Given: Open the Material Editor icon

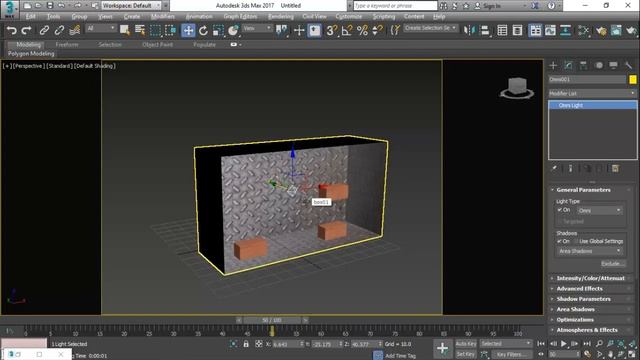Looking at the screenshot, I should click(x=583, y=30).
